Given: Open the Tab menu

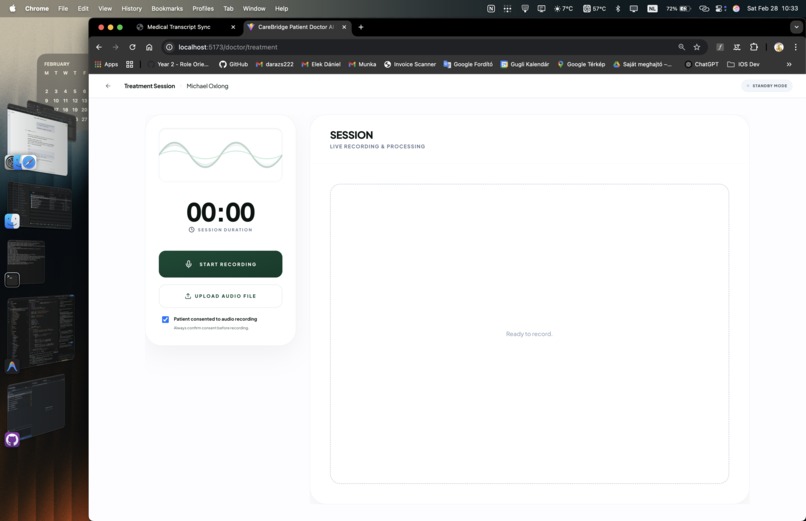Looking at the screenshot, I should (228, 8).
